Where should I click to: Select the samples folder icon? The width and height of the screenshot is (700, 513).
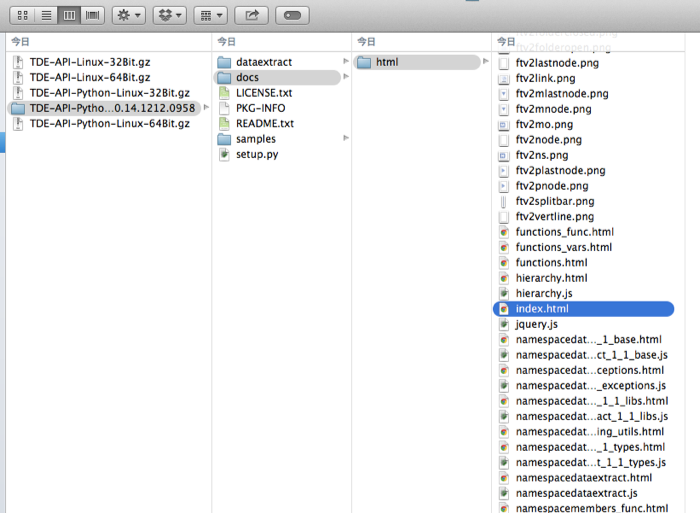pos(225,139)
